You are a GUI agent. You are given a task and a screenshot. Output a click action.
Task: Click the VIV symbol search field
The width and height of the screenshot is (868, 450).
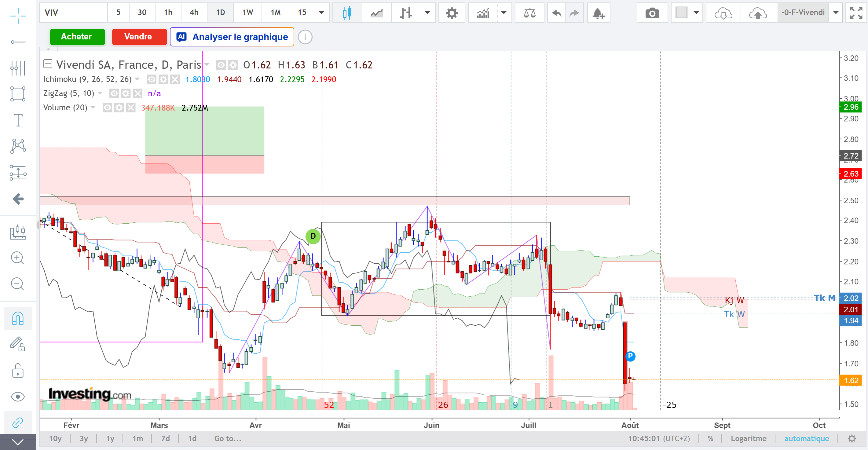(x=73, y=13)
